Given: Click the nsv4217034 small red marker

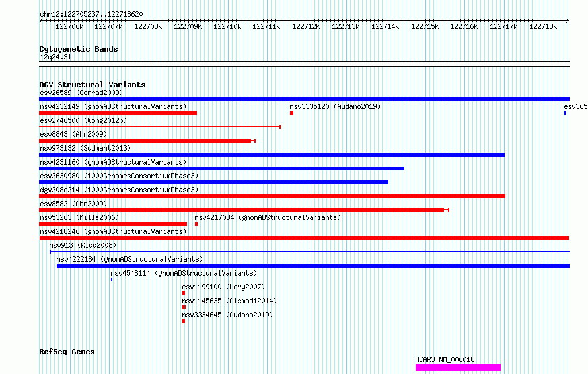Looking at the screenshot, I should [196, 224].
